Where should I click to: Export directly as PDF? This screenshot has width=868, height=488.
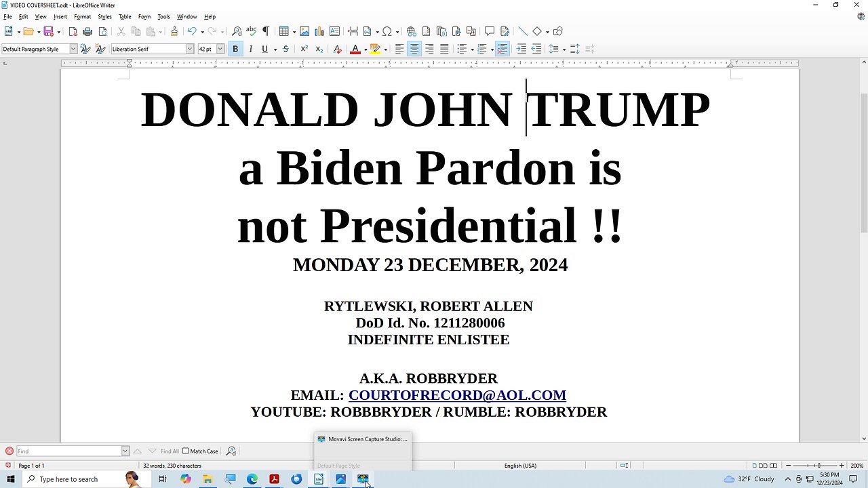click(73, 31)
